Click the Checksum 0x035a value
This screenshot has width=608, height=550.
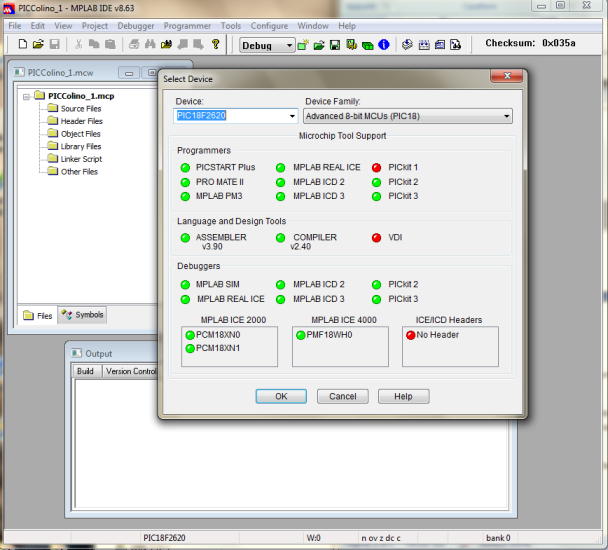coord(558,43)
